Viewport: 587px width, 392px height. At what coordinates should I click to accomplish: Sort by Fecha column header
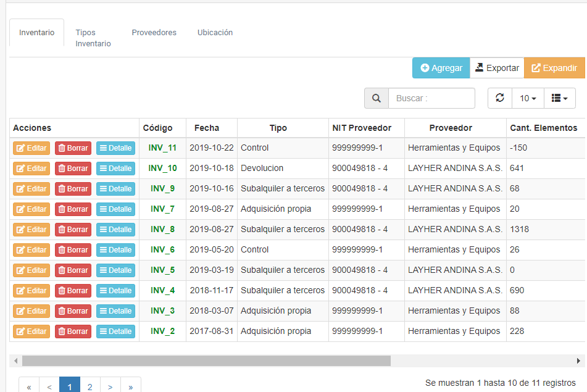point(207,128)
